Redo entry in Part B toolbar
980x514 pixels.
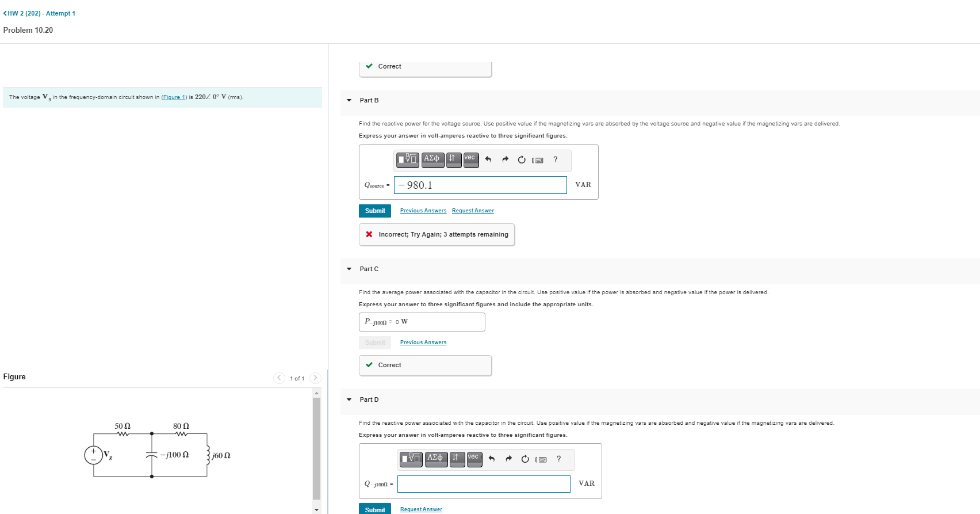pyautogui.click(x=506, y=159)
